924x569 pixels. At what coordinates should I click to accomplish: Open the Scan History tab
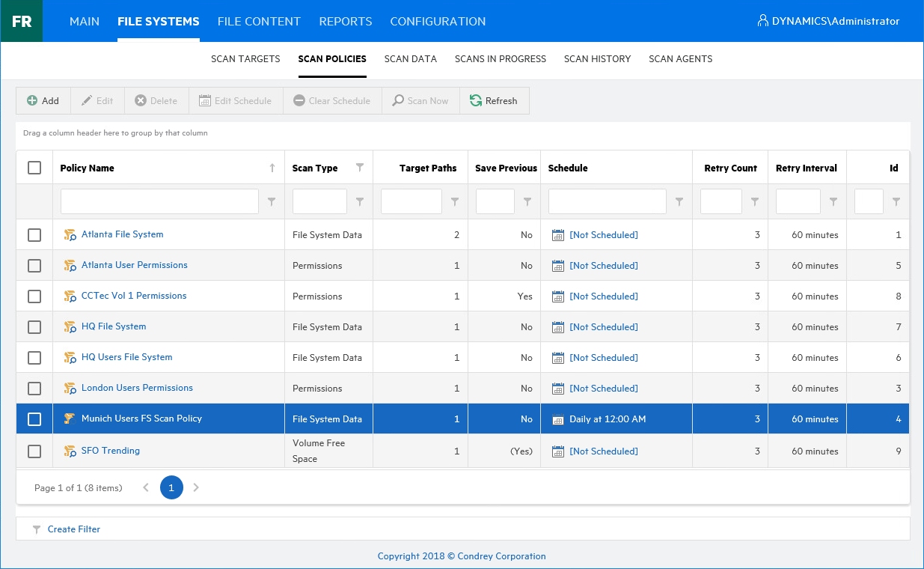(597, 59)
